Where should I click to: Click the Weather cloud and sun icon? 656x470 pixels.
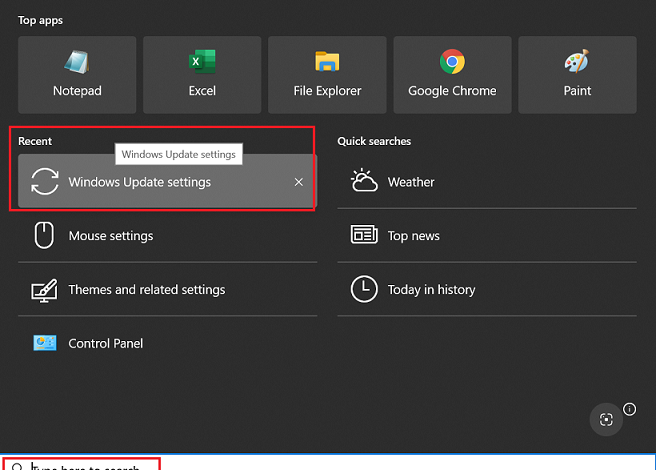364,182
